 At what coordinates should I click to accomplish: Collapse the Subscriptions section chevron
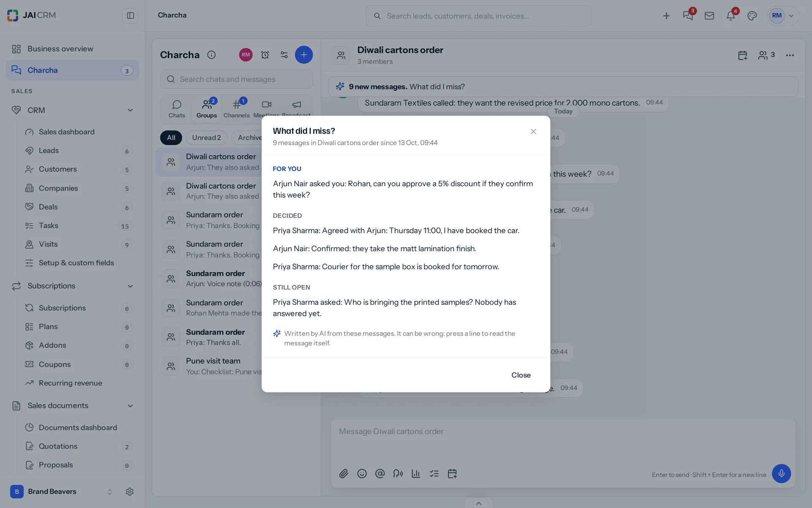pos(130,286)
